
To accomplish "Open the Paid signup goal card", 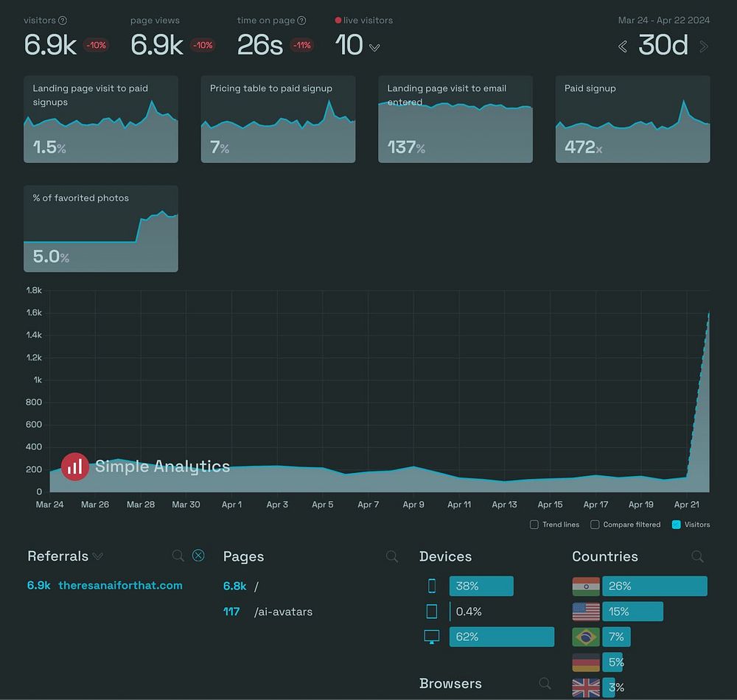I will (x=632, y=119).
